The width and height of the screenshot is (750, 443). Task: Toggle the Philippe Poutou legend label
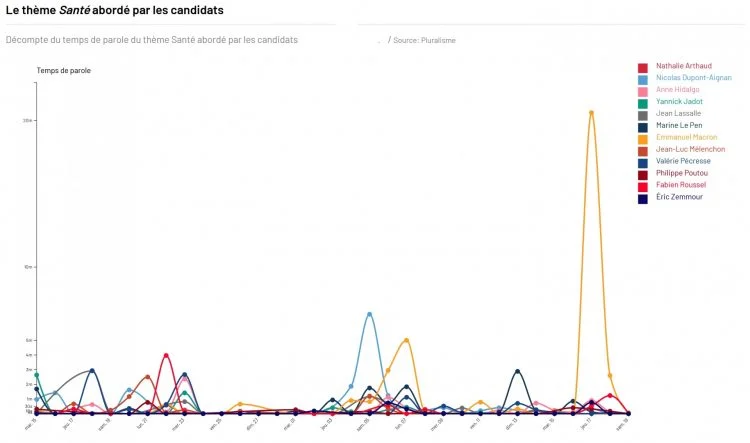[682, 173]
